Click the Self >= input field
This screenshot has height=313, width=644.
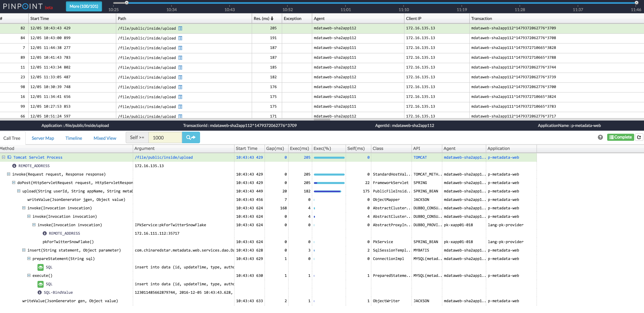[x=164, y=137]
